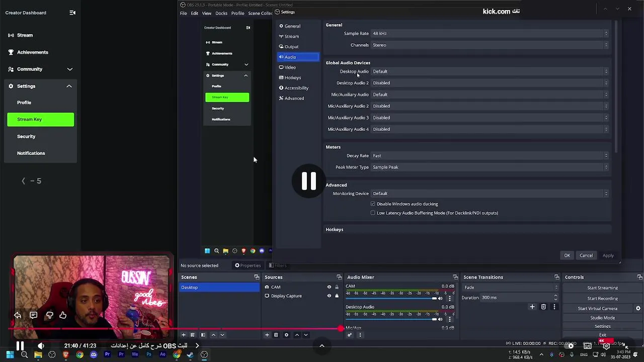644x362 pixels.
Task: Toggle the lock on CAM source
Action: (337, 287)
